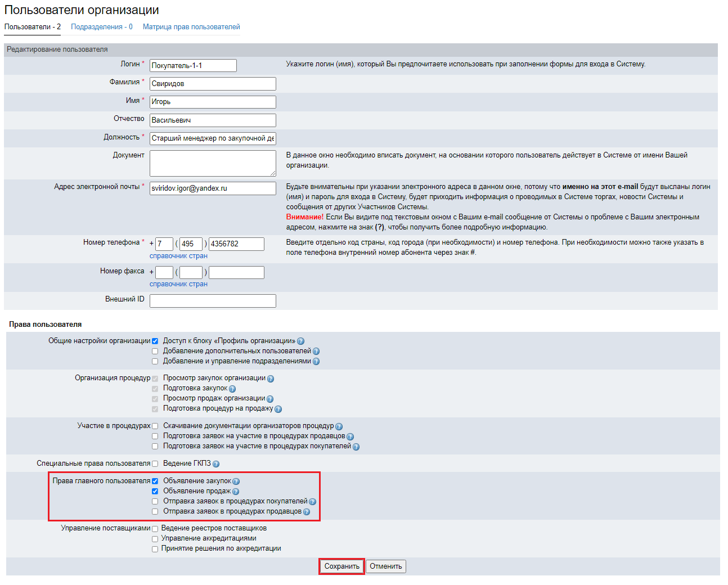Tick Добавление и управление подразделениями checkbox

pyautogui.click(x=155, y=362)
